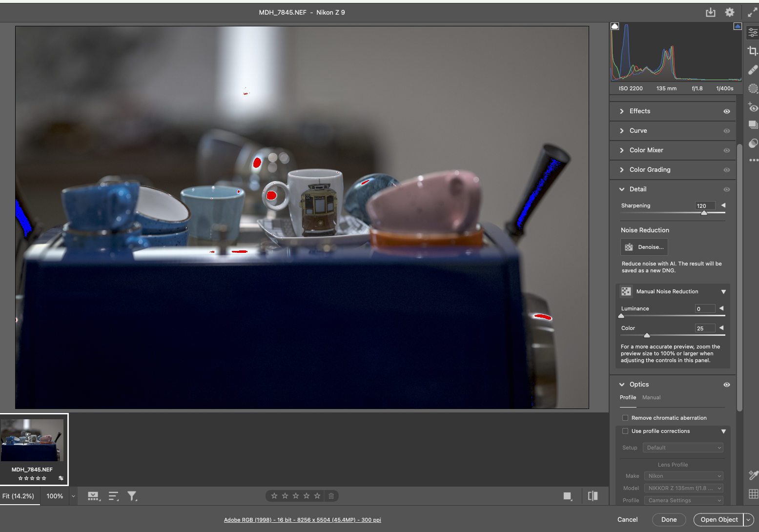Select the Red Eye removal tool

(753, 106)
